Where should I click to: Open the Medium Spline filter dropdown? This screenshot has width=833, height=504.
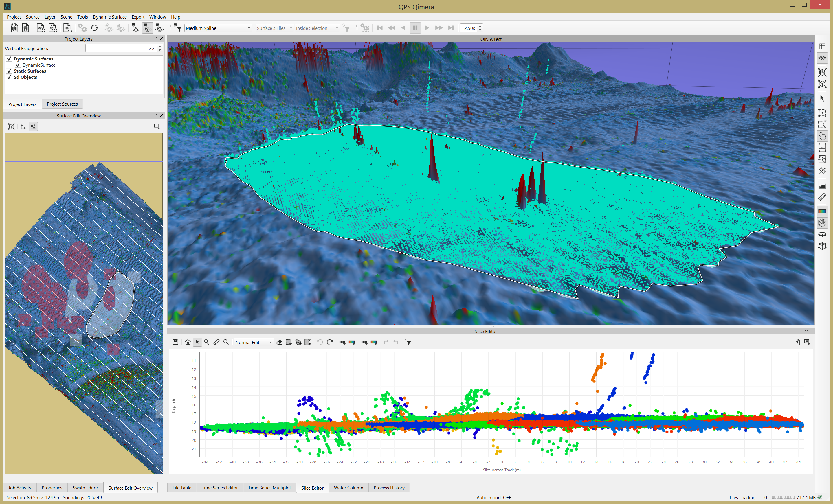coord(218,28)
